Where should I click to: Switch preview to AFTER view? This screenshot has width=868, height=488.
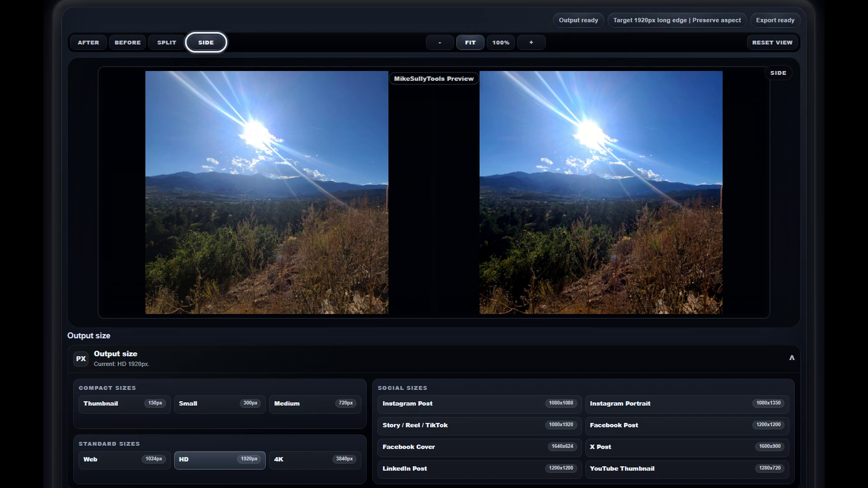(88, 42)
